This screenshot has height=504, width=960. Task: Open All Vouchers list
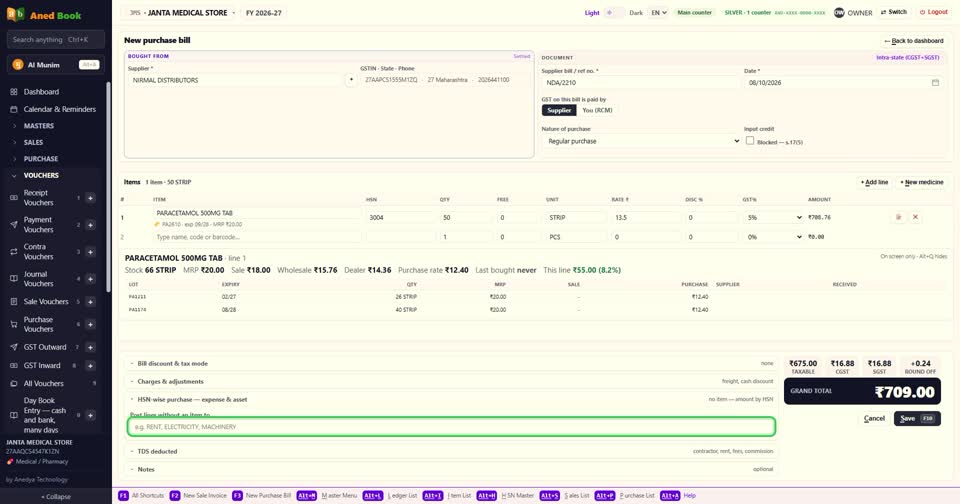[x=43, y=383]
